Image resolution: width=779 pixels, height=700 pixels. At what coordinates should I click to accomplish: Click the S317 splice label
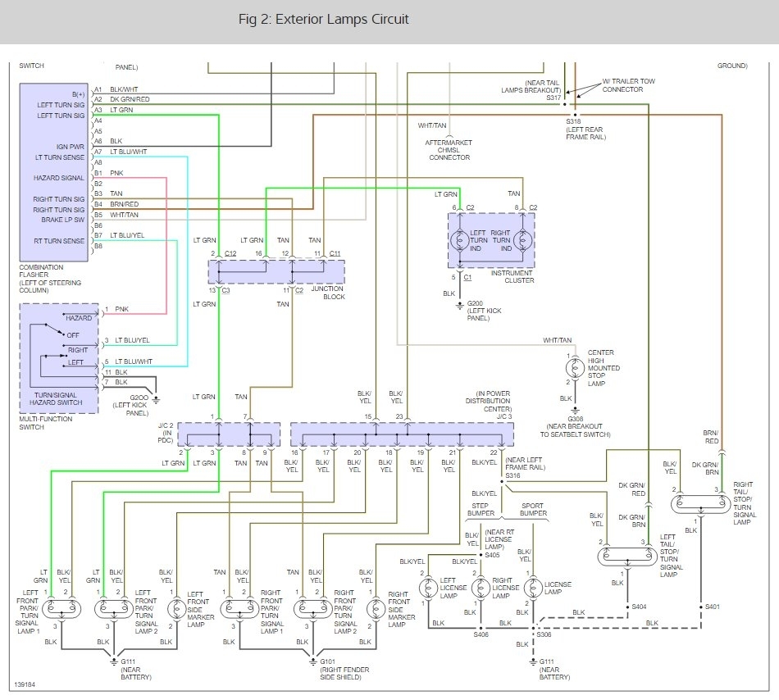point(553,98)
